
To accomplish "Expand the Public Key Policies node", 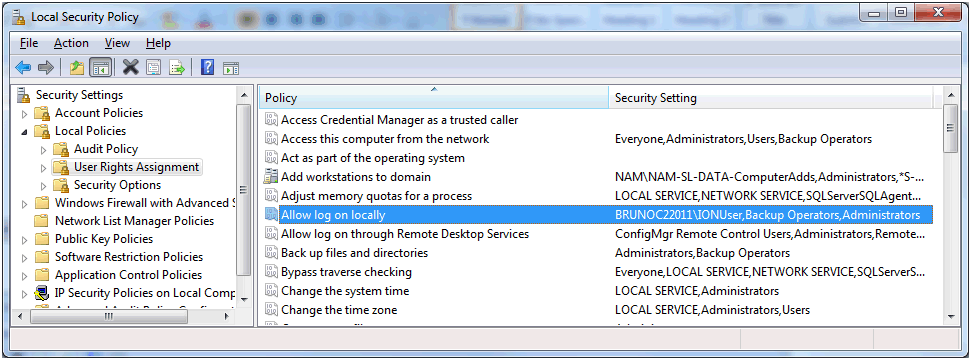I will 25,239.
